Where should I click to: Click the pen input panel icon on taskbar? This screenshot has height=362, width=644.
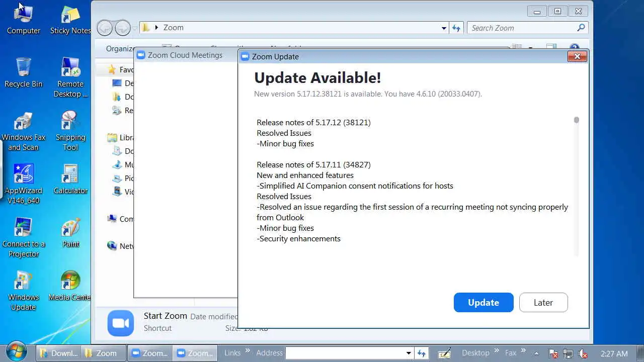pyautogui.click(x=444, y=353)
